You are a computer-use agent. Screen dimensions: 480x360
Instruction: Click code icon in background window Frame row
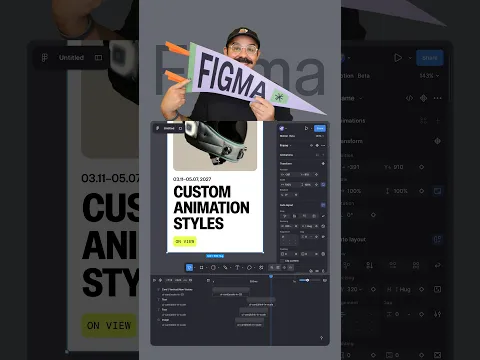tap(409, 98)
